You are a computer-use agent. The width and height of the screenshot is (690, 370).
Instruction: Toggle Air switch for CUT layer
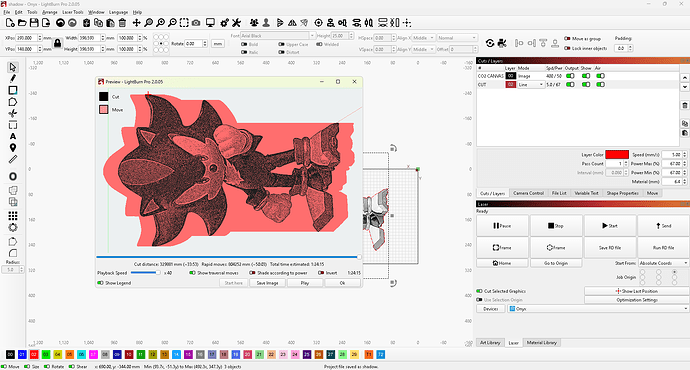tap(600, 84)
